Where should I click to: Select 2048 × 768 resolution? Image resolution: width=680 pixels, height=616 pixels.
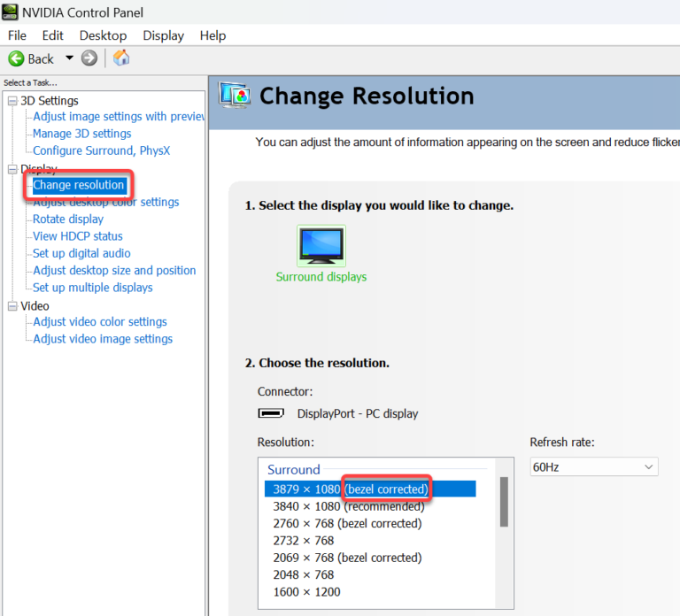(304, 574)
